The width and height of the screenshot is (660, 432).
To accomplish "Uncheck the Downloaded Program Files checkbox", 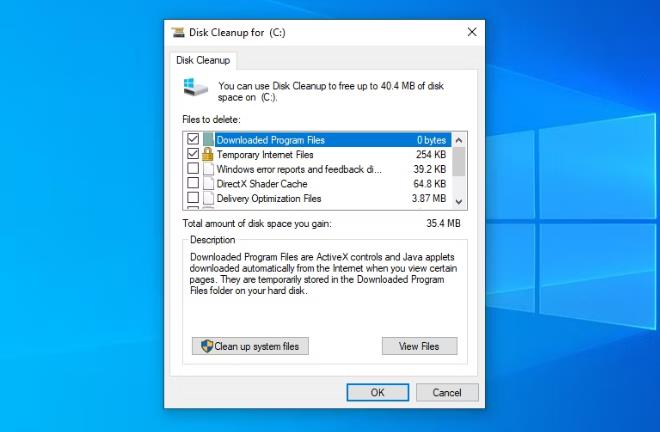I will coord(193,139).
